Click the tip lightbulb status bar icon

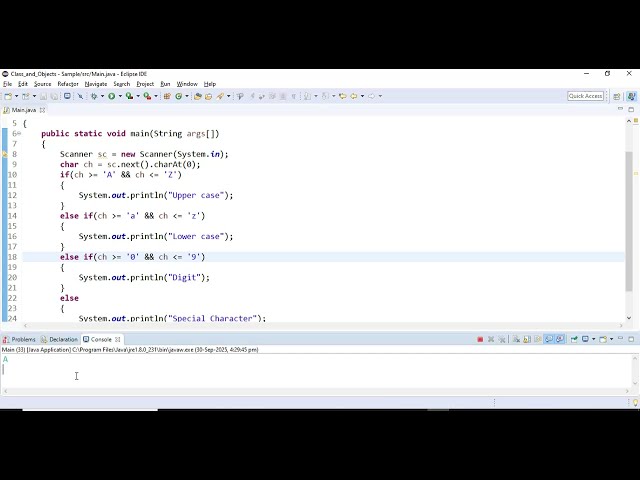(635, 403)
